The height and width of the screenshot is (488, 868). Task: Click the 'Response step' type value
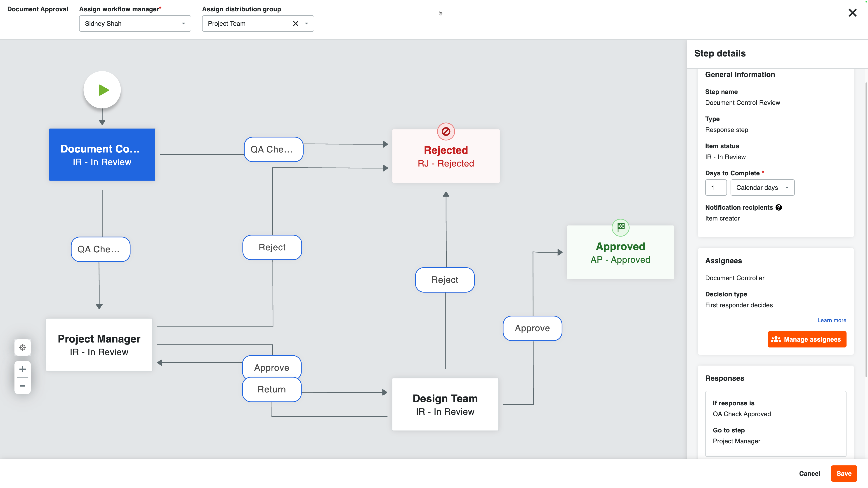pyautogui.click(x=726, y=130)
